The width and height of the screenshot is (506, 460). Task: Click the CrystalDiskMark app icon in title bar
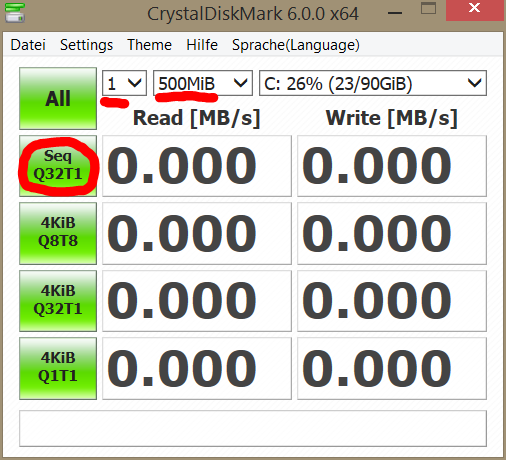(x=15, y=13)
